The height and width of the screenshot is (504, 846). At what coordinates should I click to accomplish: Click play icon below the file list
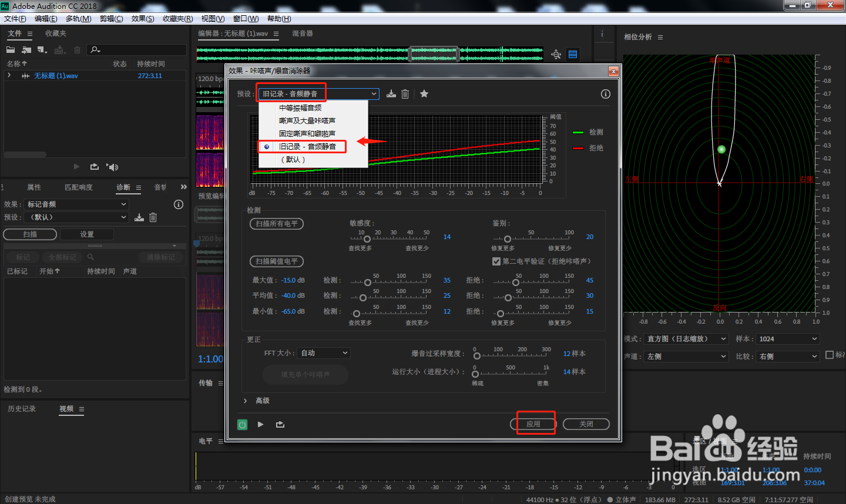(x=76, y=167)
